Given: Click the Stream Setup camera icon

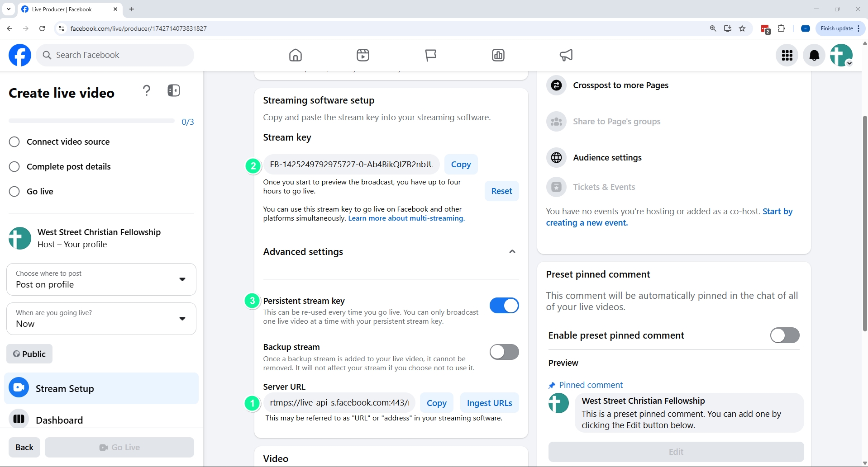Looking at the screenshot, I should click(19, 388).
